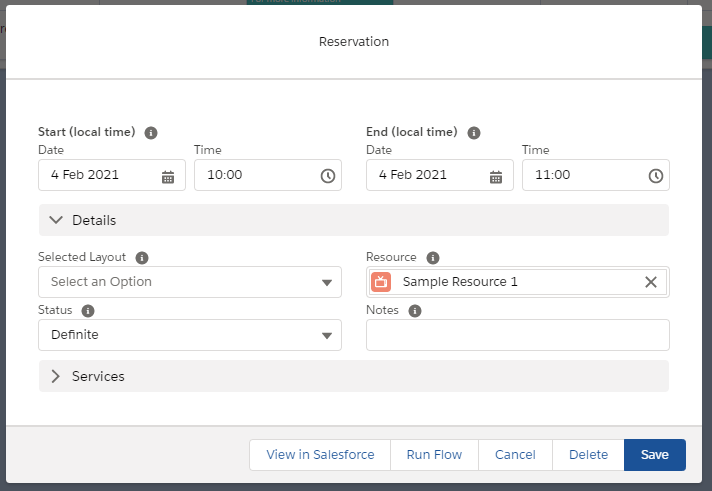Viewport: 712px width, 491px height.
Task: Click the info icon beside End (local time)
Action: tap(474, 132)
